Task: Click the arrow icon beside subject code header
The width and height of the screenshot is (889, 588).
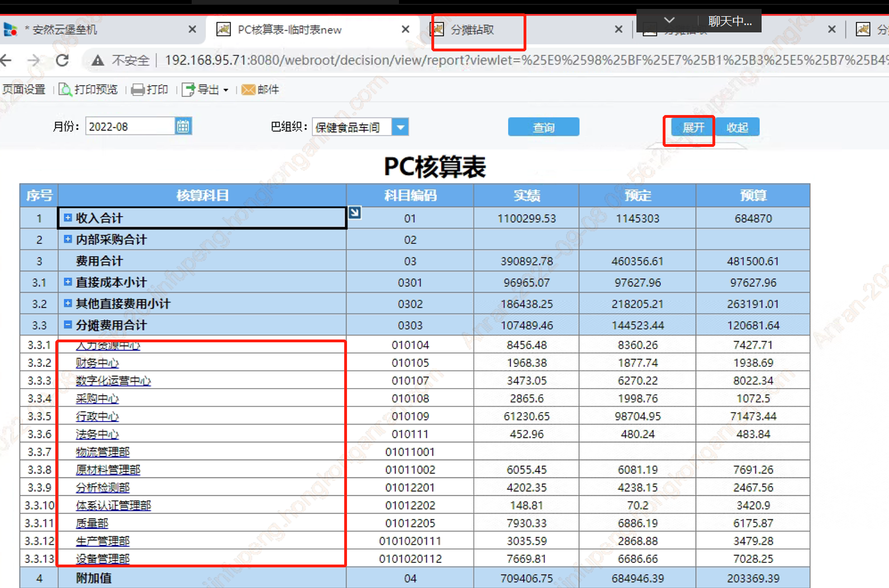Action: click(x=354, y=213)
